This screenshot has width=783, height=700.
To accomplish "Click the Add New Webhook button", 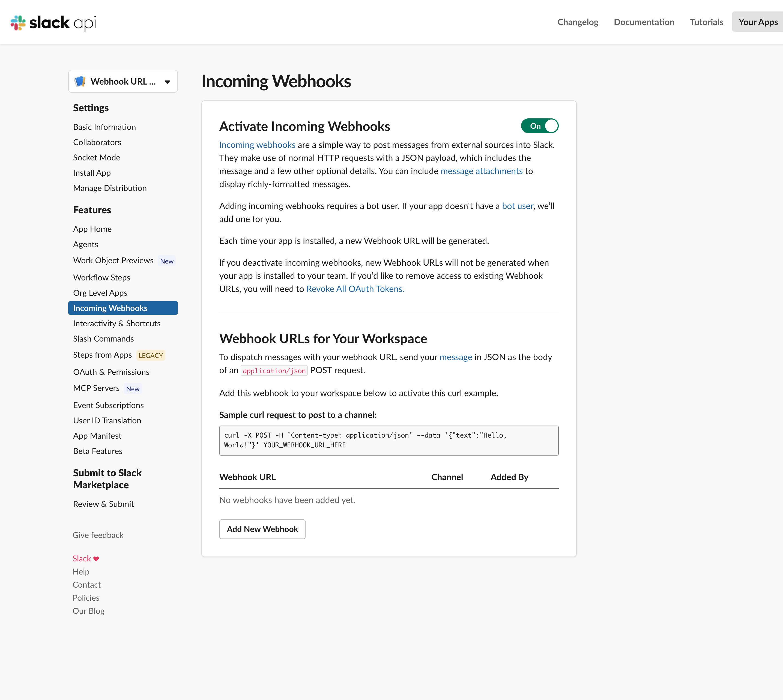I will pos(262,529).
